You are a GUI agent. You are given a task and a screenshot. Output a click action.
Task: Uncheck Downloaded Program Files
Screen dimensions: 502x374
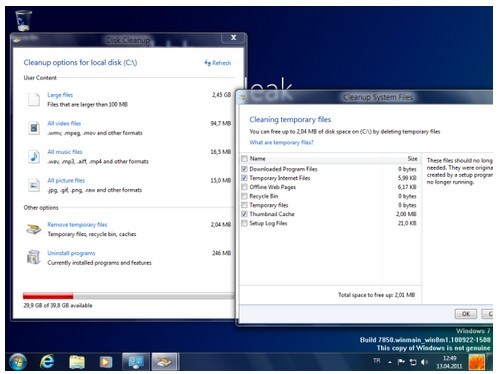click(x=244, y=169)
